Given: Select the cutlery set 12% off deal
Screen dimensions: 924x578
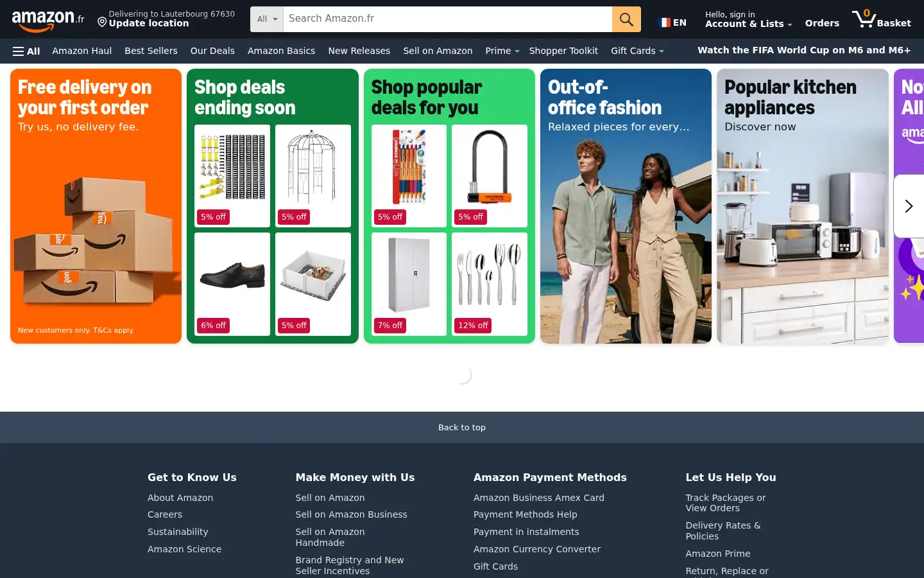Looking at the screenshot, I should click(x=490, y=284).
